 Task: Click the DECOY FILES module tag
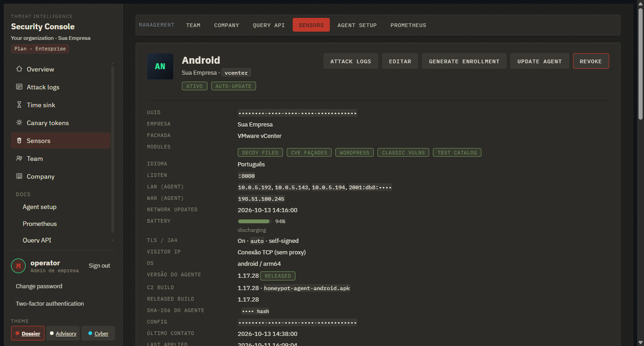260,153
